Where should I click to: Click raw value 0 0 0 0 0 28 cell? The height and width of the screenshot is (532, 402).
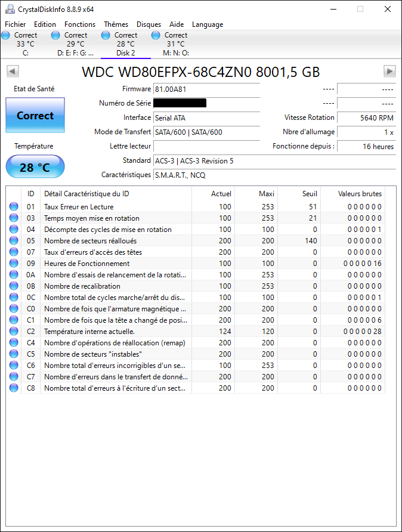362,332
